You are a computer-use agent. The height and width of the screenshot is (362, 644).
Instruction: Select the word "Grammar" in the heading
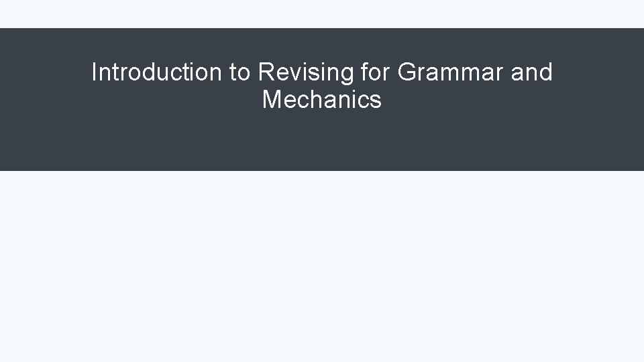[x=450, y=72]
